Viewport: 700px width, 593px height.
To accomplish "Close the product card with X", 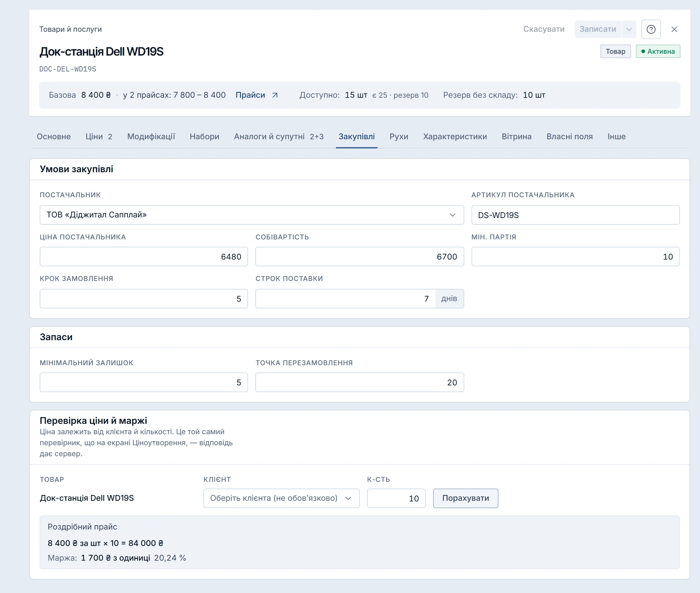I will pos(674,29).
